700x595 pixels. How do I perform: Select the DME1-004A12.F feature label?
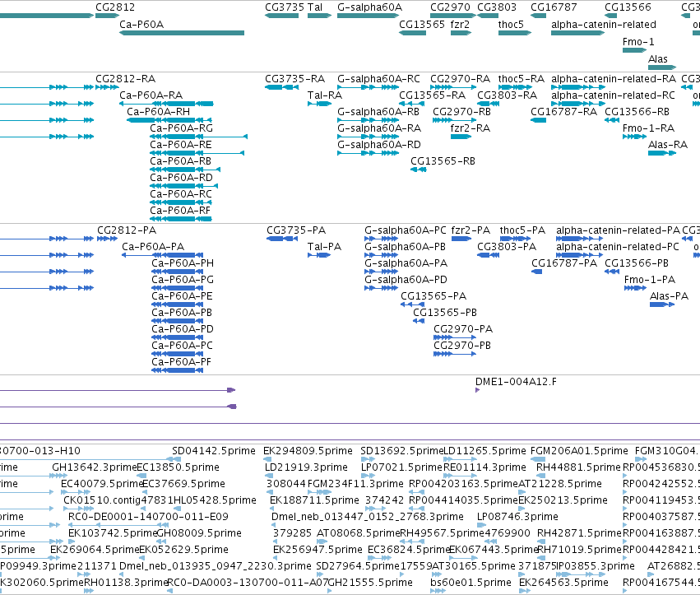516,382
